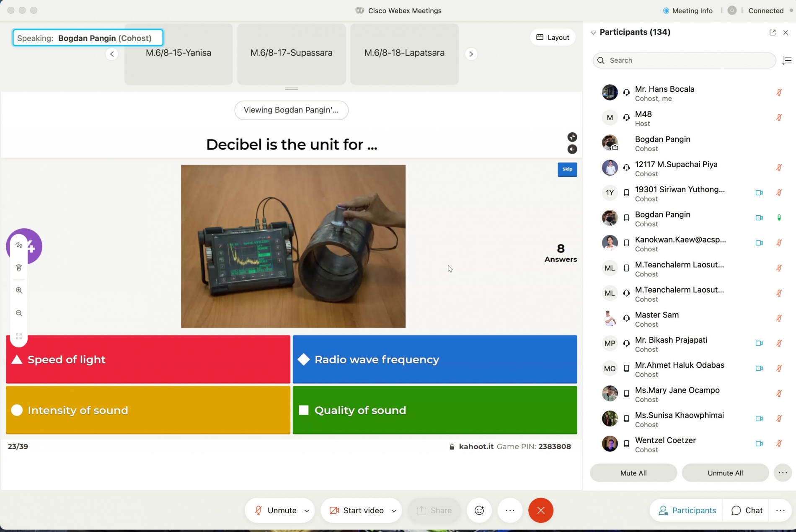Click Siriwan Yuthong's video camera icon
The height and width of the screenshot is (532, 796).
(x=759, y=193)
